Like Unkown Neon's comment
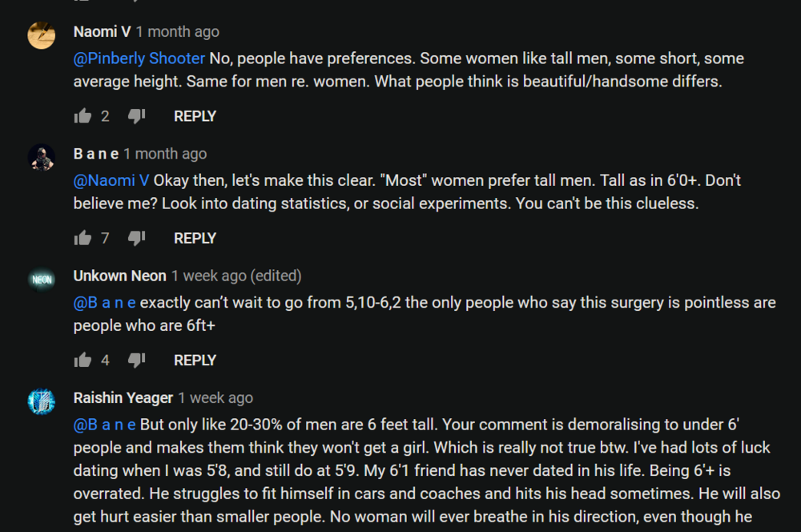This screenshot has width=801, height=532. click(x=83, y=361)
